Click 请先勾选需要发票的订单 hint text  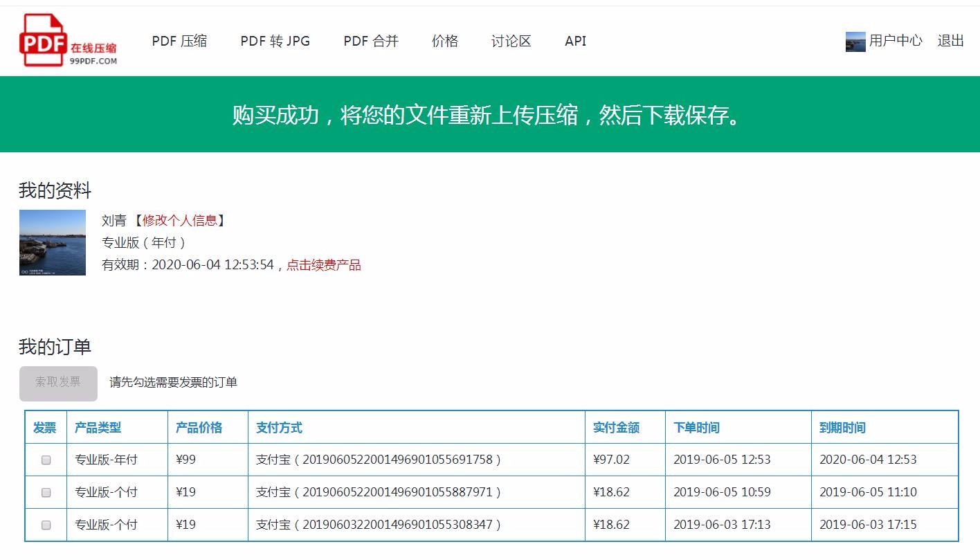coord(174,382)
